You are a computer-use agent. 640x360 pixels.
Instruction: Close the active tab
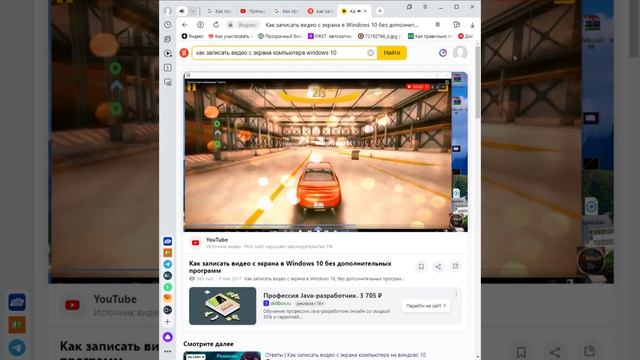[x=365, y=11]
